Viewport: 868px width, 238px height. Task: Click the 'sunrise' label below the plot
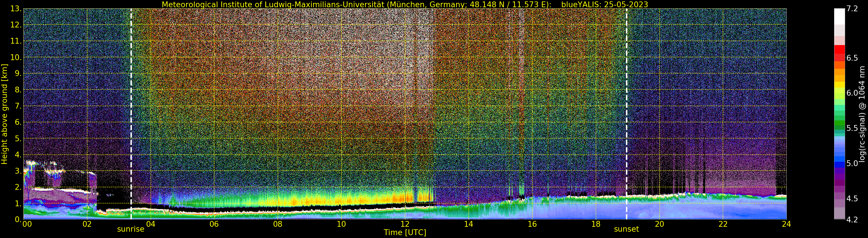click(131, 229)
